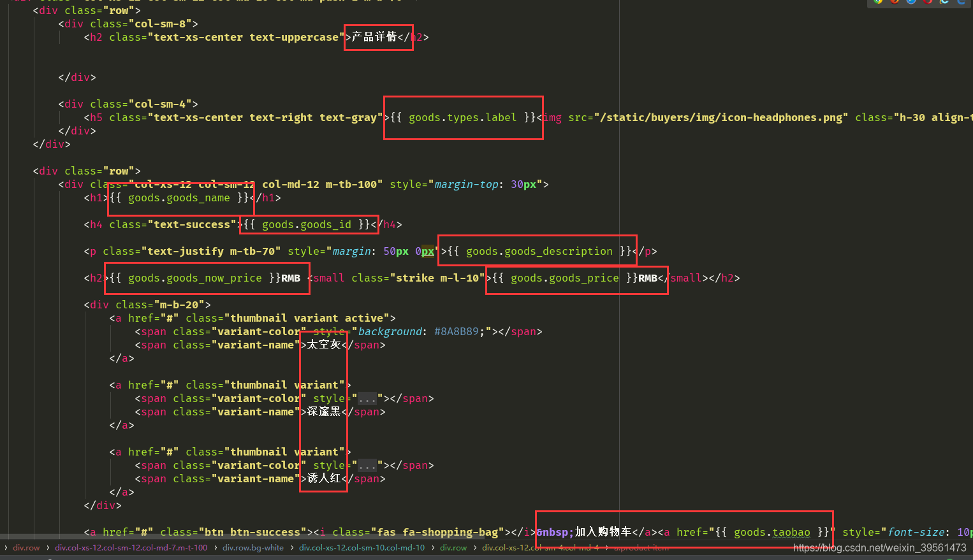
Task: Click the 深邃黑 variant name text
Action: 324,412
